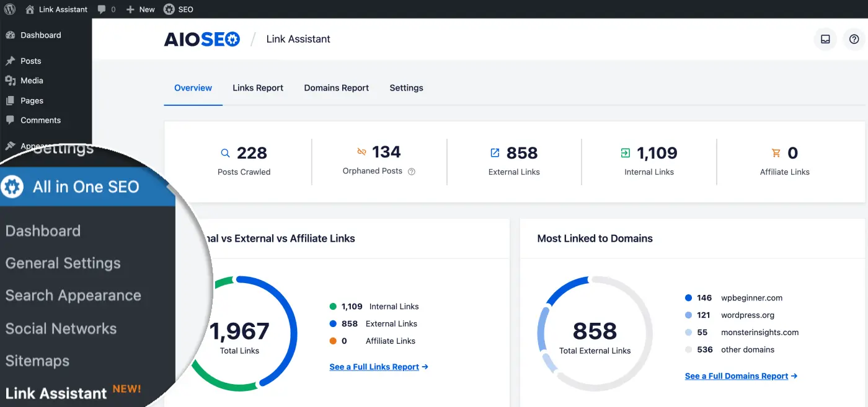Screen dimensions: 868x407
Task: Click the Internal Links box-arrow icon
Action: [x=624, y=152]
